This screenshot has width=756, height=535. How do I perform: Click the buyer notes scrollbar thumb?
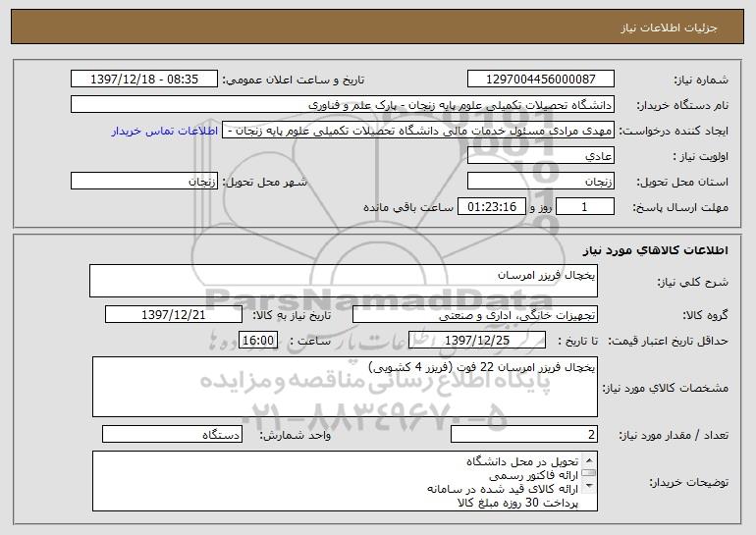coord(589,473)
